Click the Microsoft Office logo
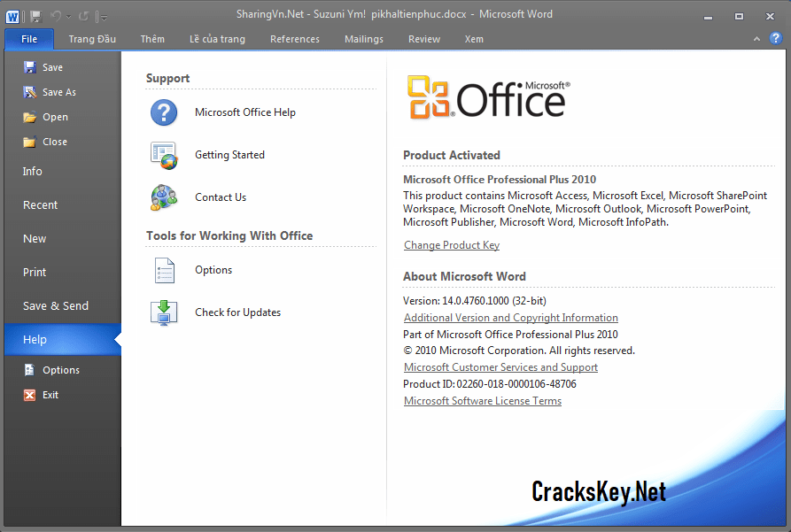 tap(488, 97)
